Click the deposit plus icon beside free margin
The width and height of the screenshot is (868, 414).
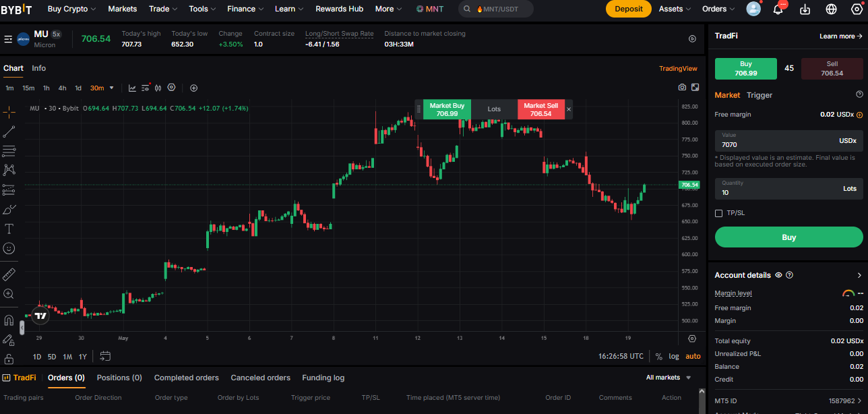coord(860,115)
